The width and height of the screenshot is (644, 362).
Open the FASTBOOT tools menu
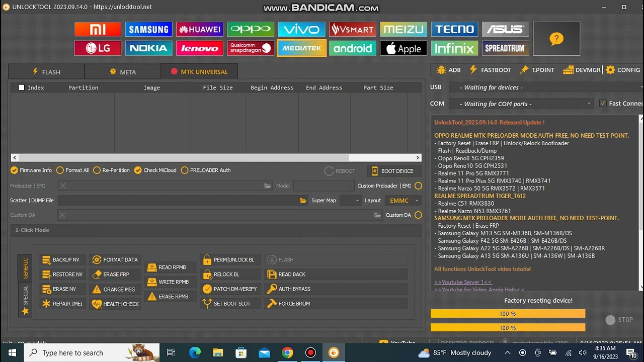(490, 70)
